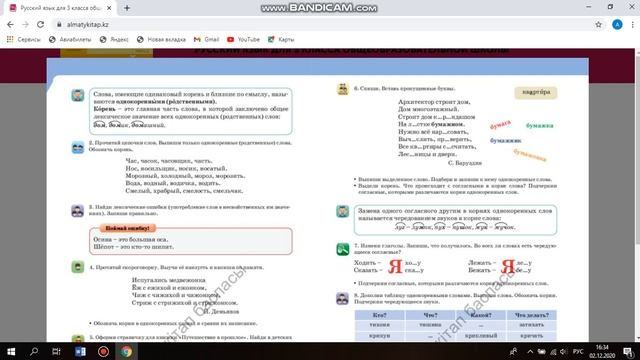Screen dimensions: 640x360
Task: Click the Что делать? table header
Action: pyautogui.click(x=531, y=315)
